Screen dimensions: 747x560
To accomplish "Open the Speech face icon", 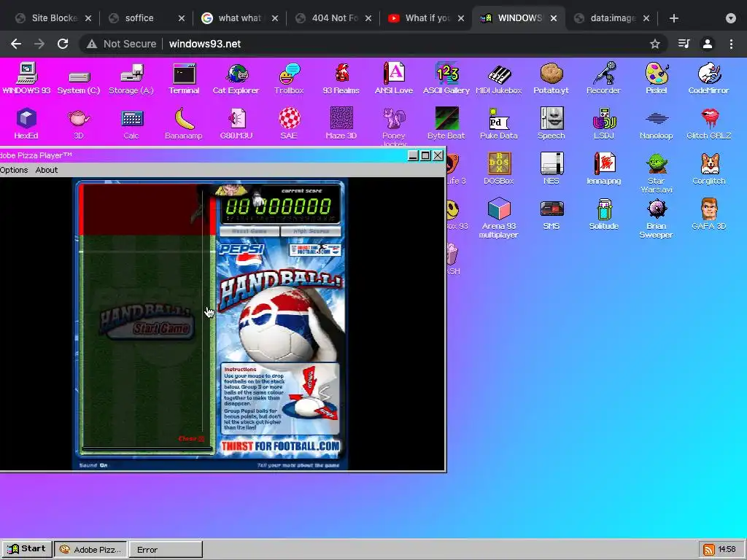I will (551, 124).
